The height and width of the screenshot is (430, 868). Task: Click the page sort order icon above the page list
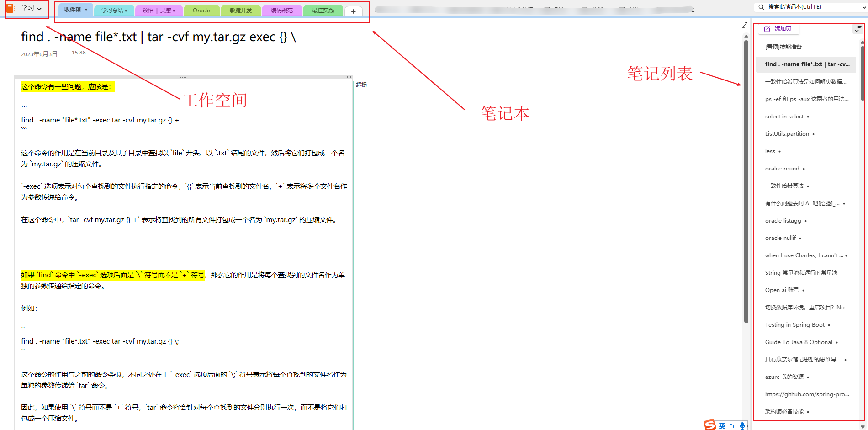[857, 29]
